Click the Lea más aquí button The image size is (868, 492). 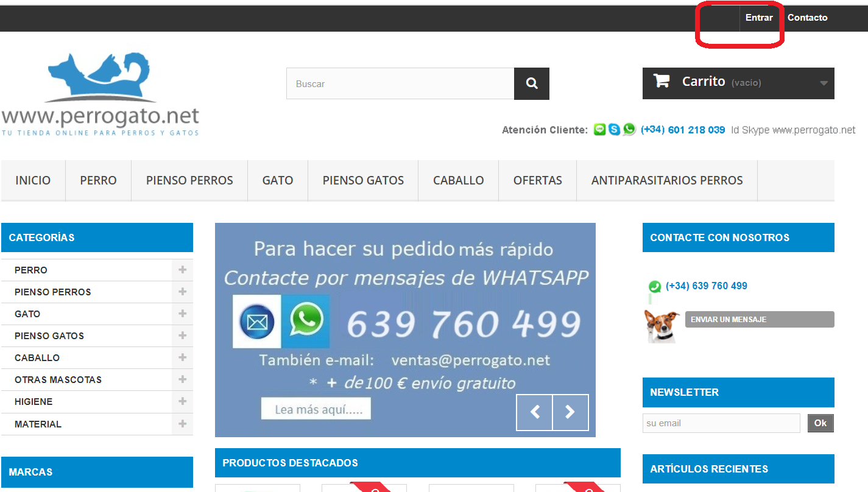(316, 409)
